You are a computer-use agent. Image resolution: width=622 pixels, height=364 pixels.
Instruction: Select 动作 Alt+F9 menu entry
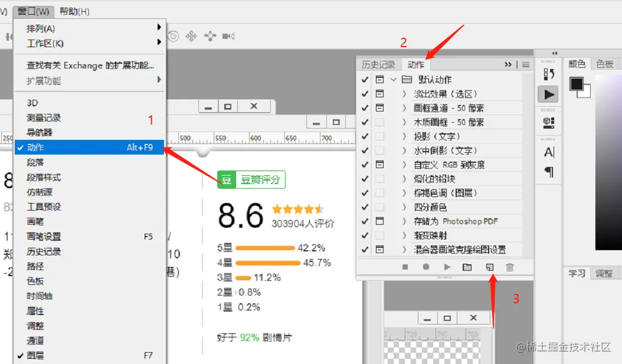click(x=89, y=147)
